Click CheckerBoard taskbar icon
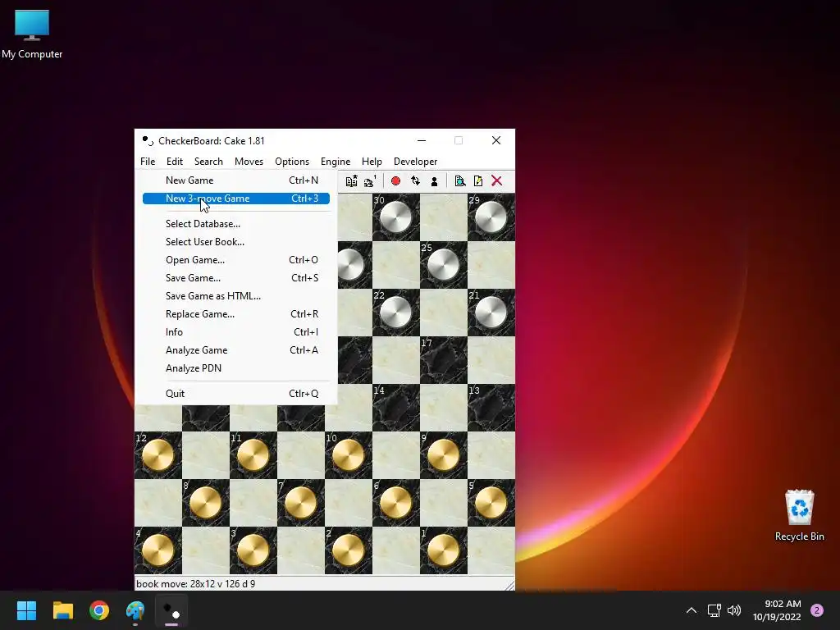840x630 pixels. tap(171, 610)
